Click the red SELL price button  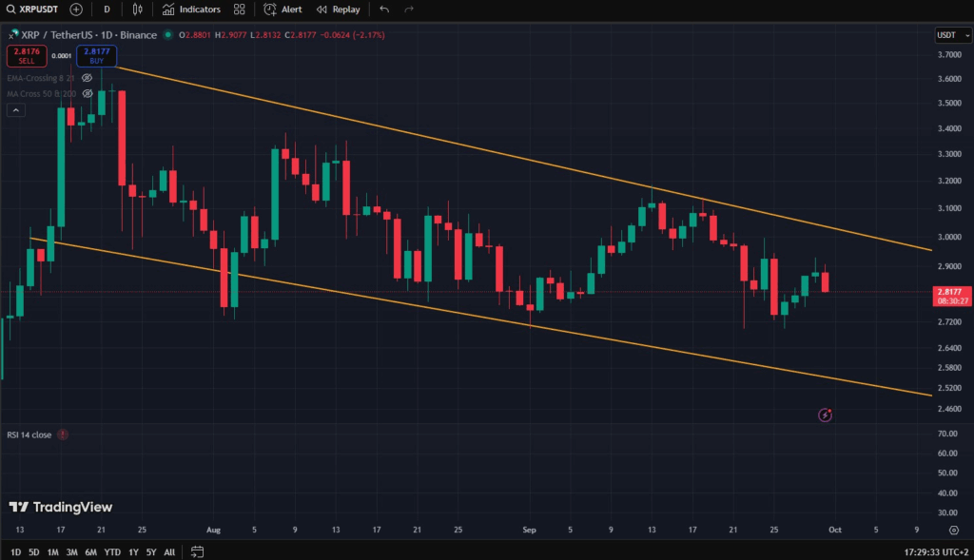[26, 55]
